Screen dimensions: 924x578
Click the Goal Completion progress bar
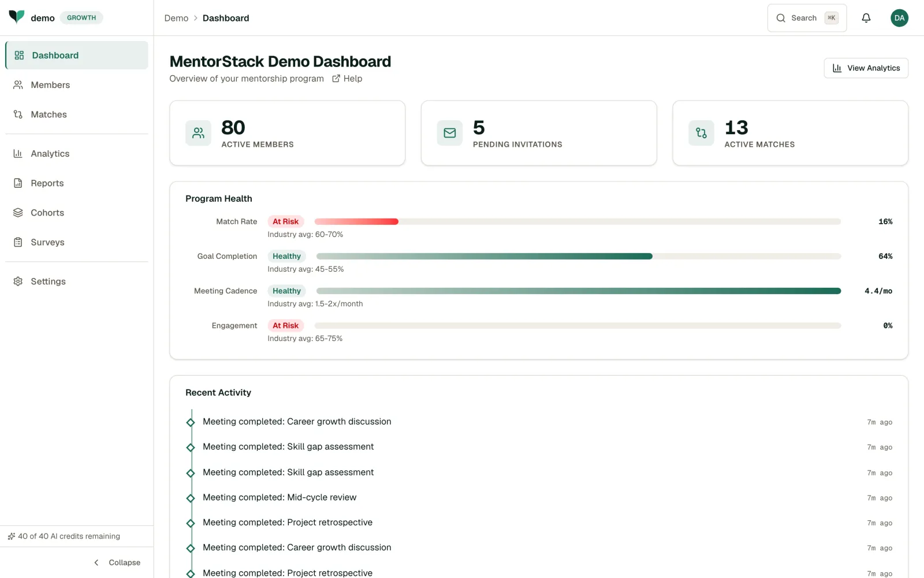[579, 256]
